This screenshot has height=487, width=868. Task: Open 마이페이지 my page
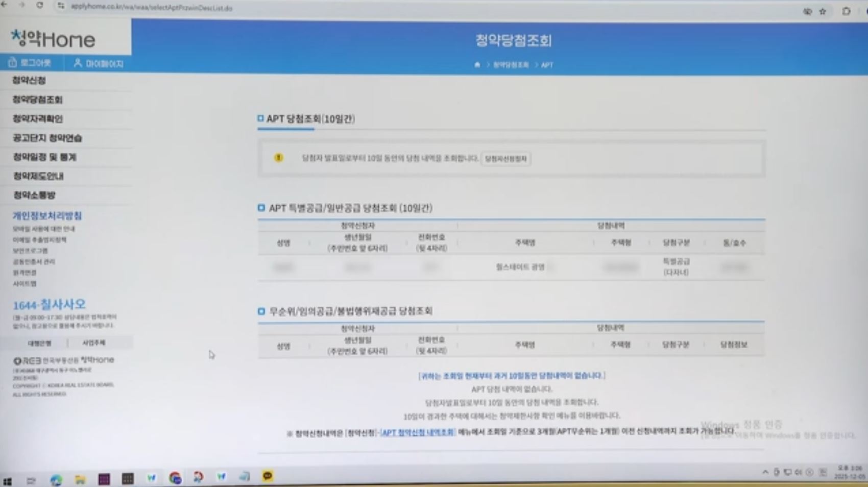(x=99, y=63)
